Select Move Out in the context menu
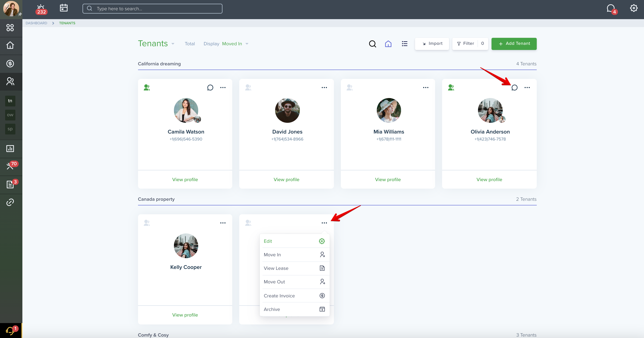Image resolution: width=644 pixels, height=338 pixels. 294,282
